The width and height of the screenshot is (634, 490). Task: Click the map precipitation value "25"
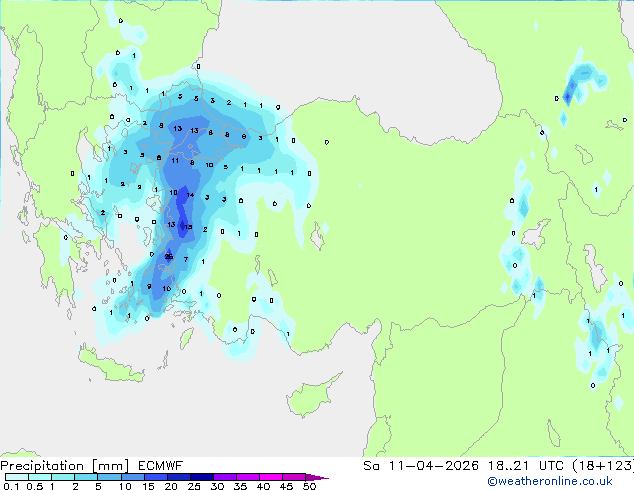pyautogui.click(x=169, y=256)
